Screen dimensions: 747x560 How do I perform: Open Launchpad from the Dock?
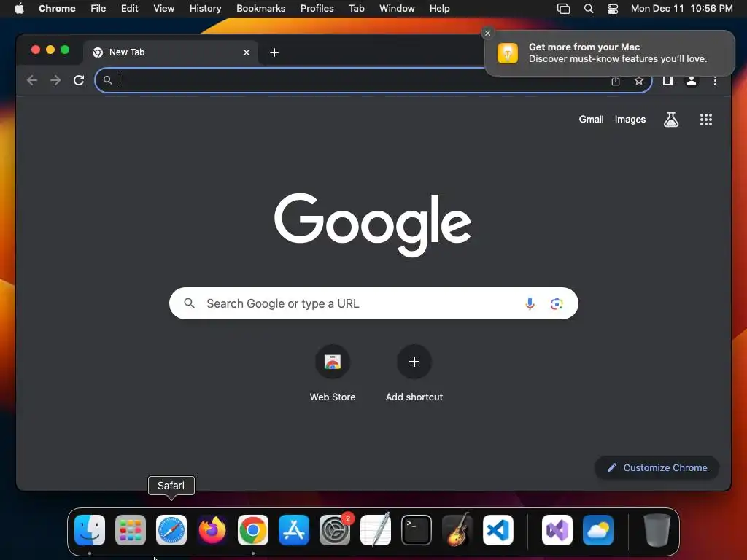click(131, 530)
